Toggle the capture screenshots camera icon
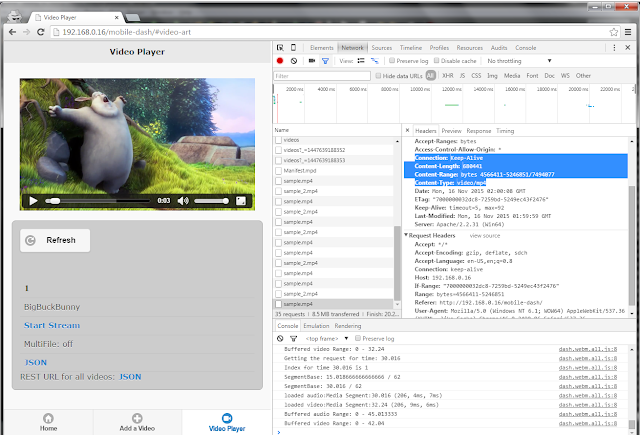640x435 pixels. (312, 61)
